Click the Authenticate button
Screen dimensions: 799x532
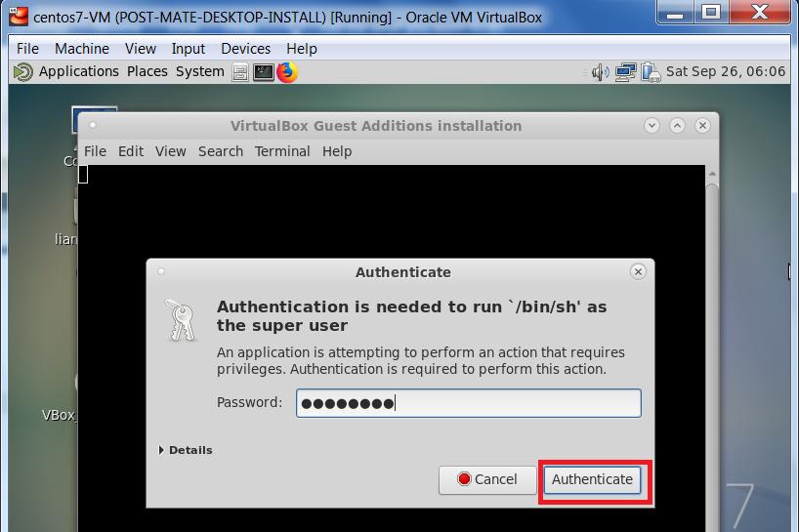click(x=592, y=479)
